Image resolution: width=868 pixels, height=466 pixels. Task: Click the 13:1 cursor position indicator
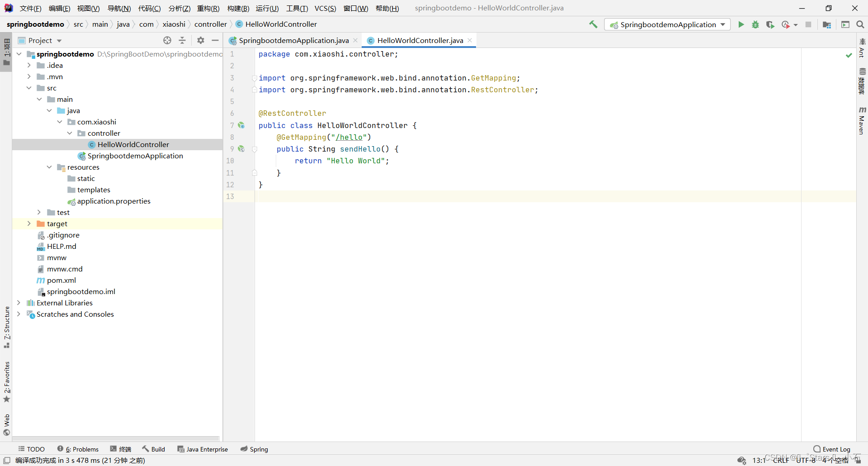pos(759,460)
